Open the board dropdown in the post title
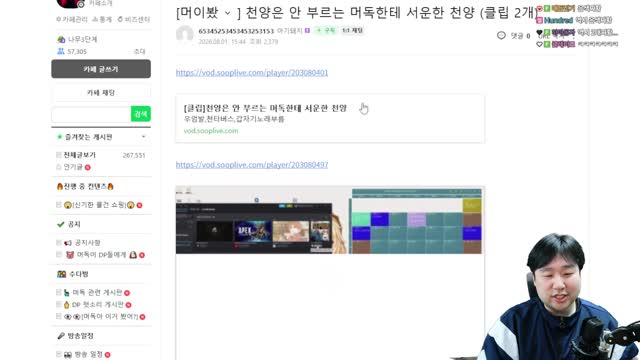The height and width of the screenshot is (360, 640). coord(228,13)
